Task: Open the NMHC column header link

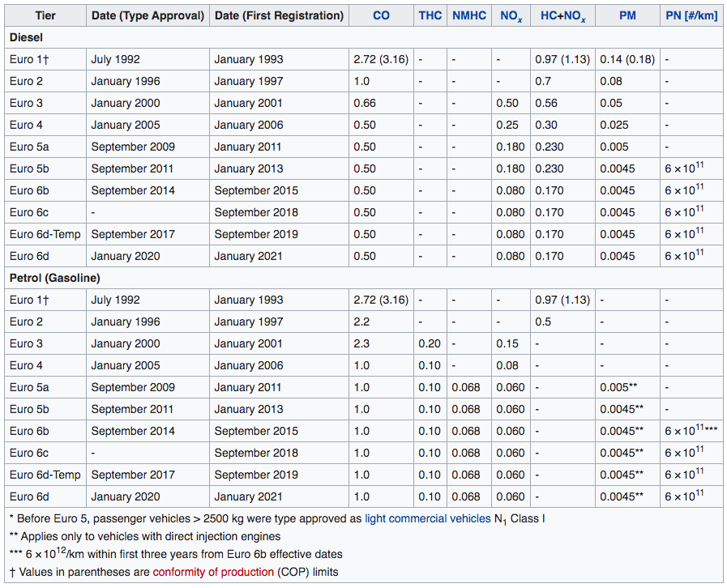Action: (469, 15)
